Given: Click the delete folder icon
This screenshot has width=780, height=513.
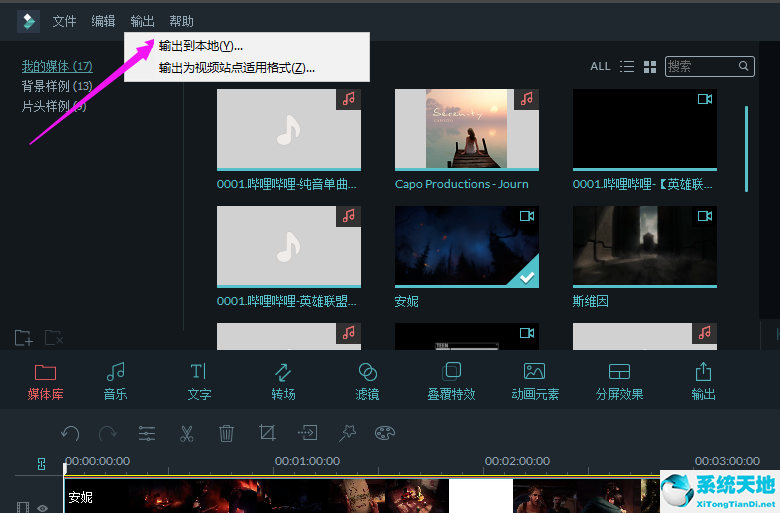Looking at the screenshot, I should [54, 338].
